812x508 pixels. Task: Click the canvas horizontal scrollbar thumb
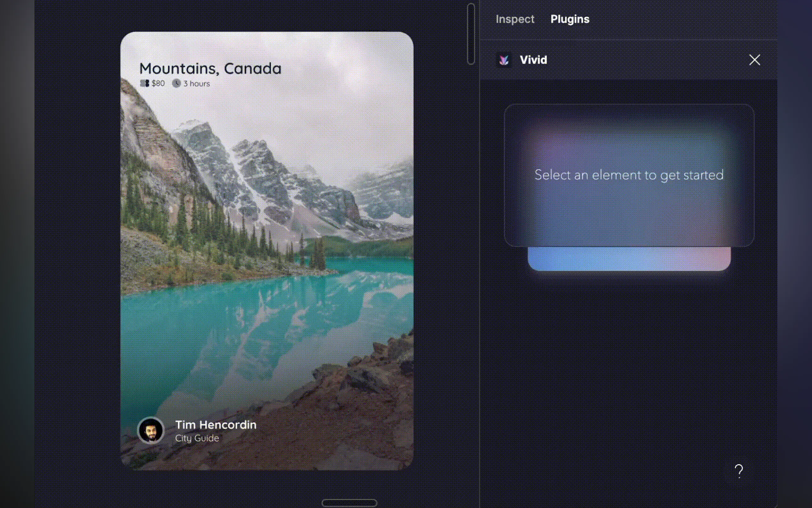349,503
